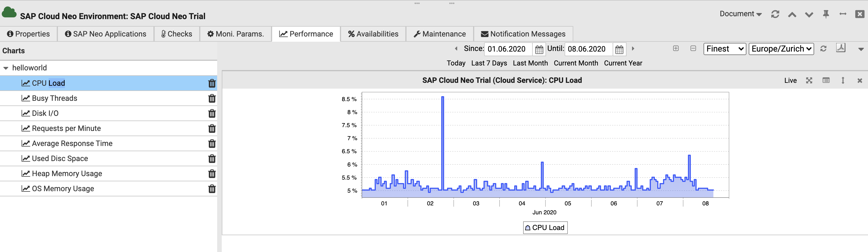This screenshot has width=868, height=252.
Task: Select Heap Memory Usage chart
Action: [x=109, y=174]
